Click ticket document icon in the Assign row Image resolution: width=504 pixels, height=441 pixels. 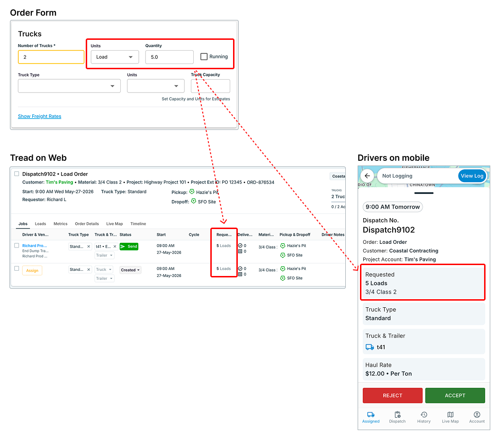pos(240,275)
